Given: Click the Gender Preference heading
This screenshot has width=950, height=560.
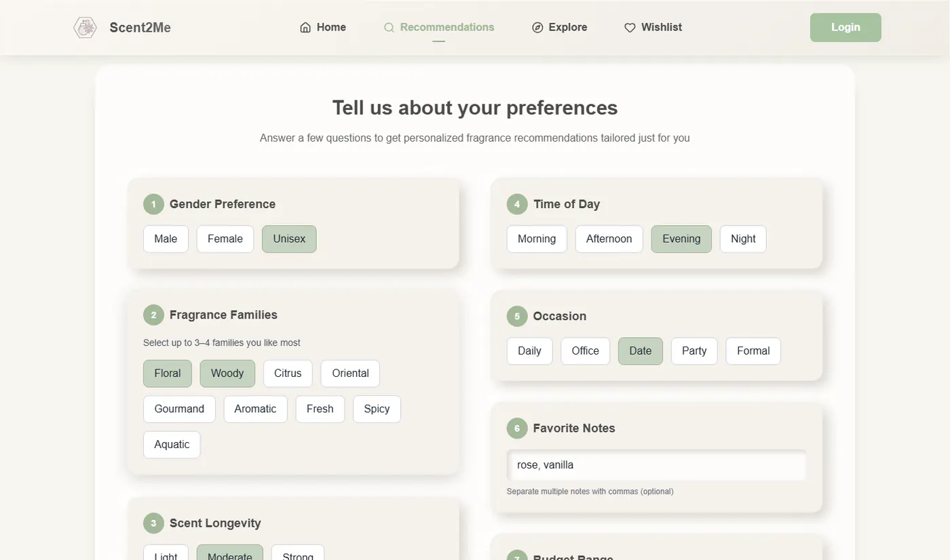Looking at the screenshot, I should click(223, 204).
